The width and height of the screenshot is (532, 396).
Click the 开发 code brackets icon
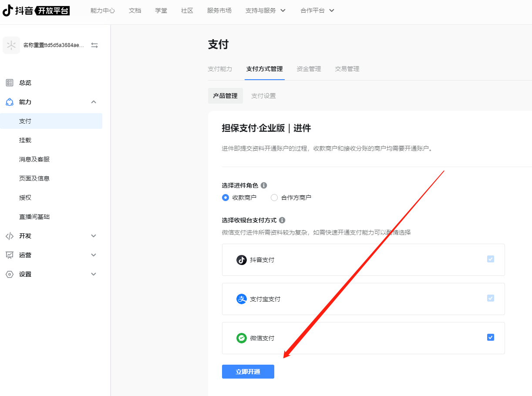10,236
